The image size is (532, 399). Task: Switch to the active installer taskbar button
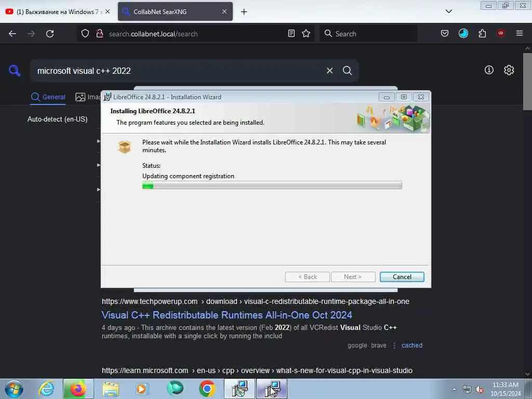point(272,389)
